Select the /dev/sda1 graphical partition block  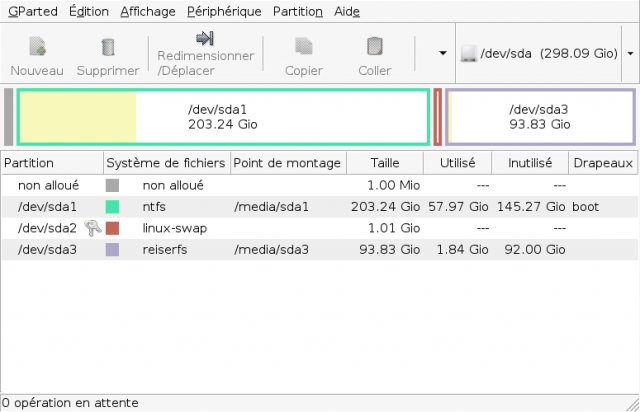pos(223,117)
